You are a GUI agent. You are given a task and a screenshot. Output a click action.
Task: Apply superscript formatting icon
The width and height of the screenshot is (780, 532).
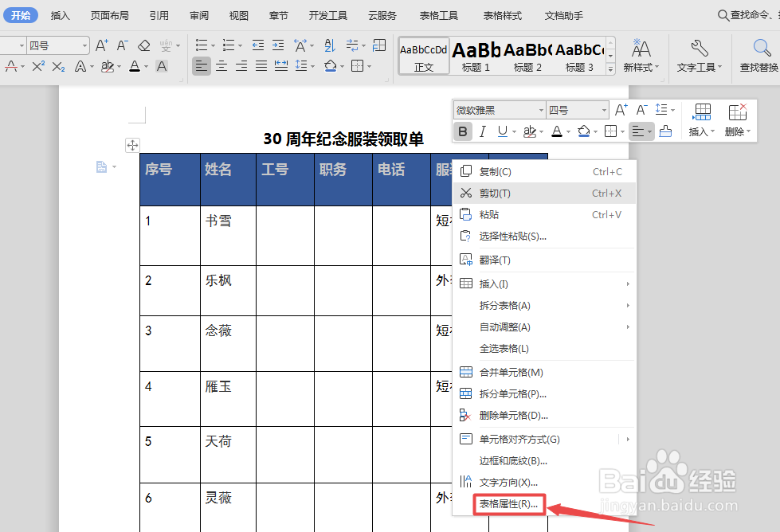click(x=37, y=66)
